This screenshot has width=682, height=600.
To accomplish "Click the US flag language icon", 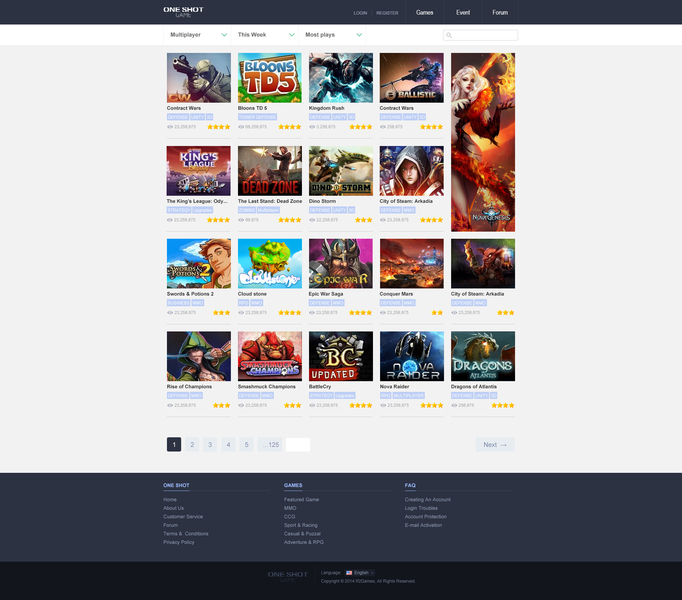I will pyautogui.click(x=349, y=573).
